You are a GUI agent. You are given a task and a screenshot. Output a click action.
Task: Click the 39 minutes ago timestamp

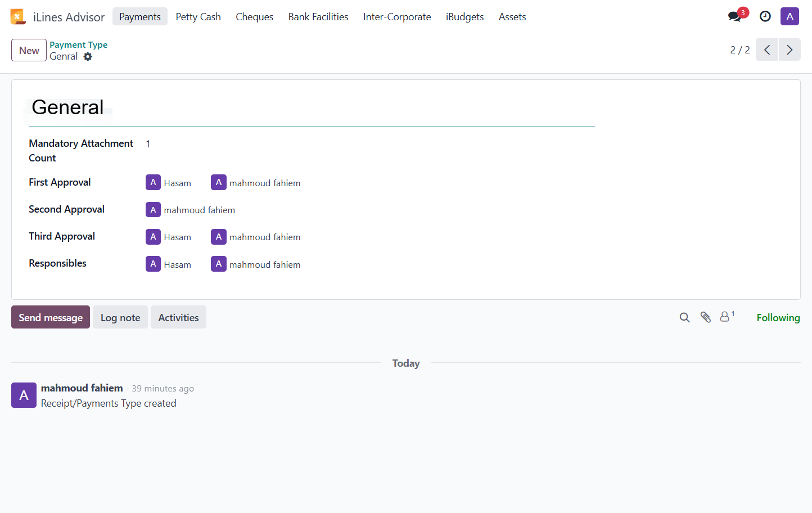coord(163,389)
